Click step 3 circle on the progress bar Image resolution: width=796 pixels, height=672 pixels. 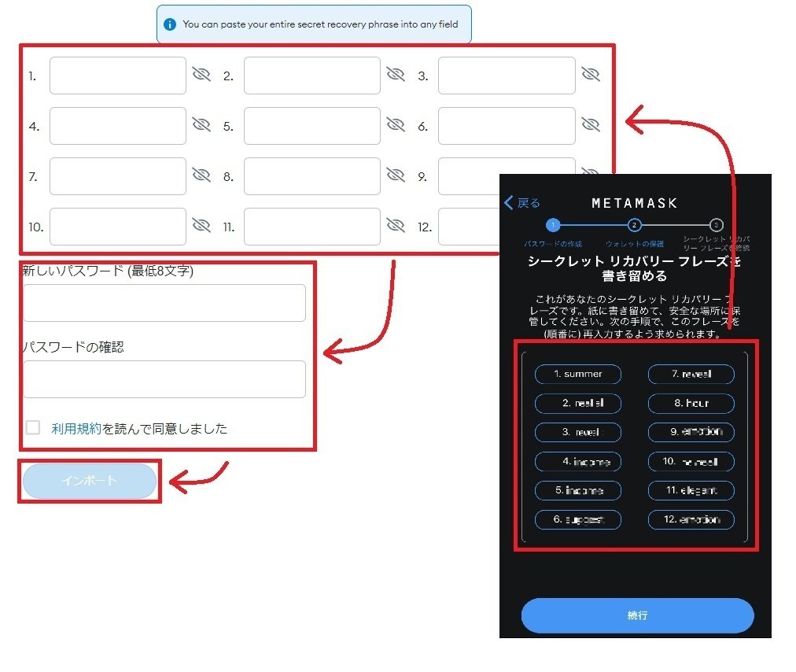[717, 225]
